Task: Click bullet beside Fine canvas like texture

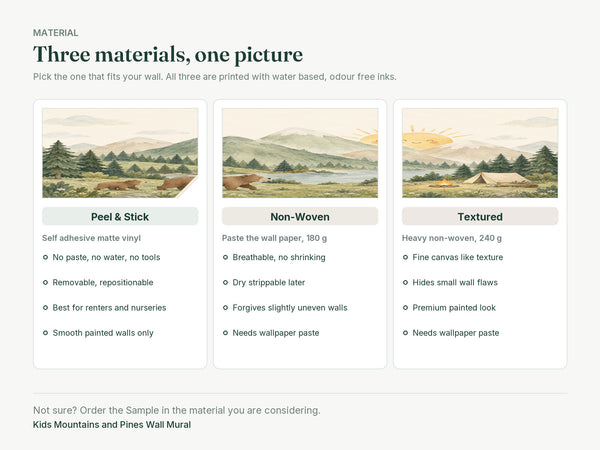Action: [x=405, y=257]
